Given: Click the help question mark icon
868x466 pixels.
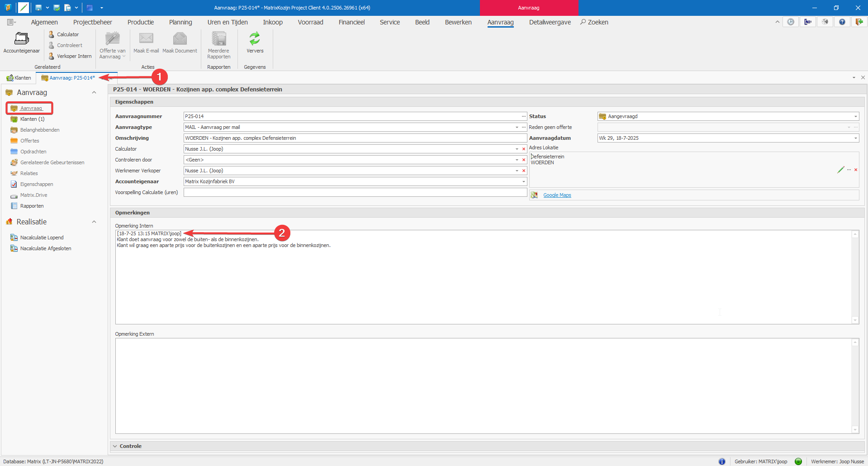Looking at the screenshot, I should click(842, 22).
